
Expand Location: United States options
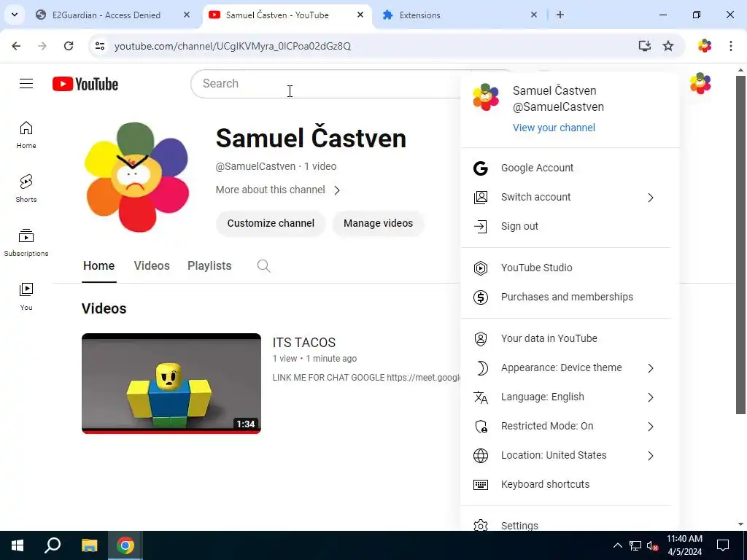click(x=565, y=455)
